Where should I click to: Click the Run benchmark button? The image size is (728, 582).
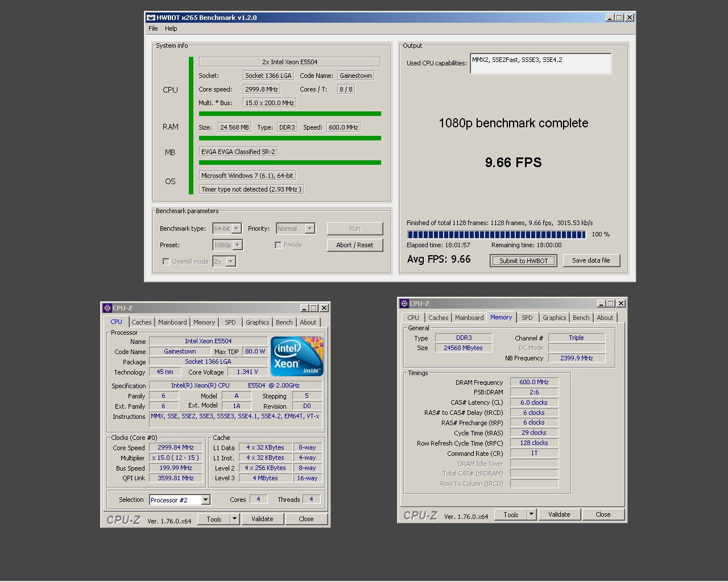355,228
